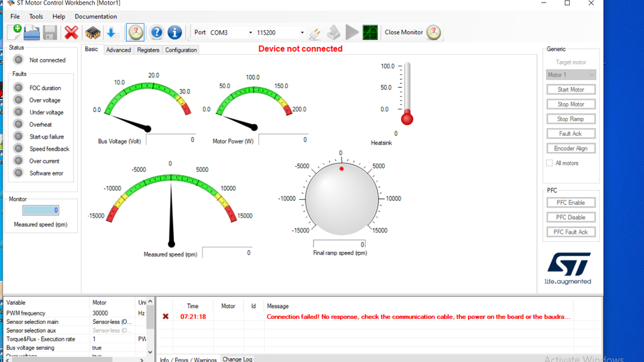Viewport: 644px width, 362px height.
Task: Click the Connection failed error message
Action: coord(418,316)
